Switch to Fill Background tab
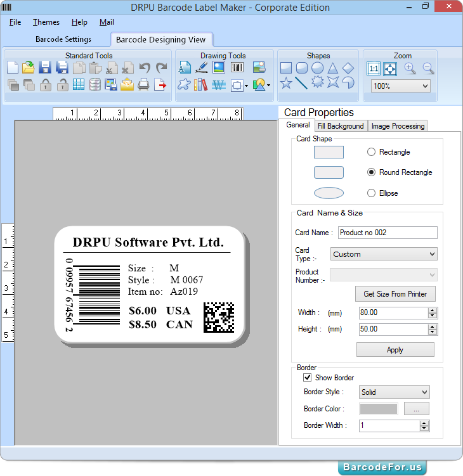The image size is (463, 476). [x=341, y=126]
